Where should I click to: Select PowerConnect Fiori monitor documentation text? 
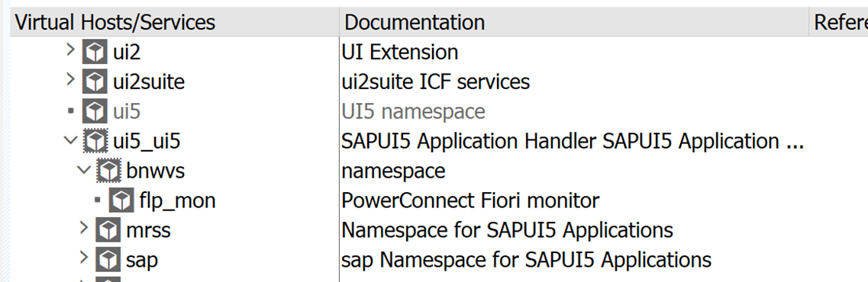[x=470, y=200]
